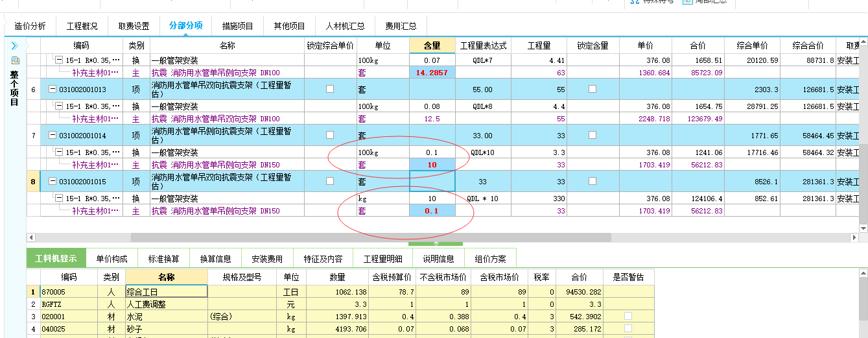Select the 分部分项 tab
Image resolution: width=868 pixels, height=338 pixels.
pos(185,26)
